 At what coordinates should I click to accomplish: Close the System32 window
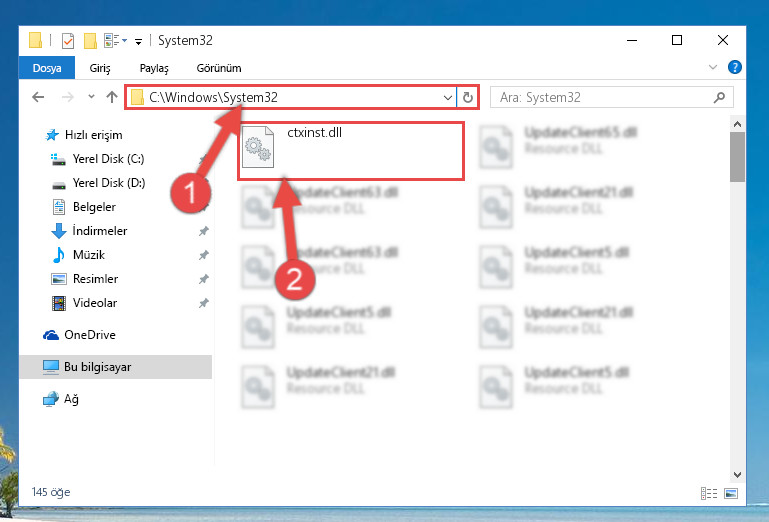click(x=722, y=40)
